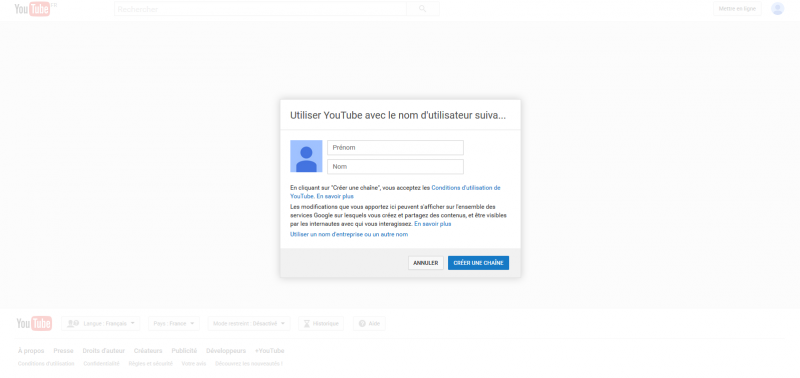This screenshot has width=800, height=378.
Task: Click the blue profile picture placeholder
Action: click(306, 156)
